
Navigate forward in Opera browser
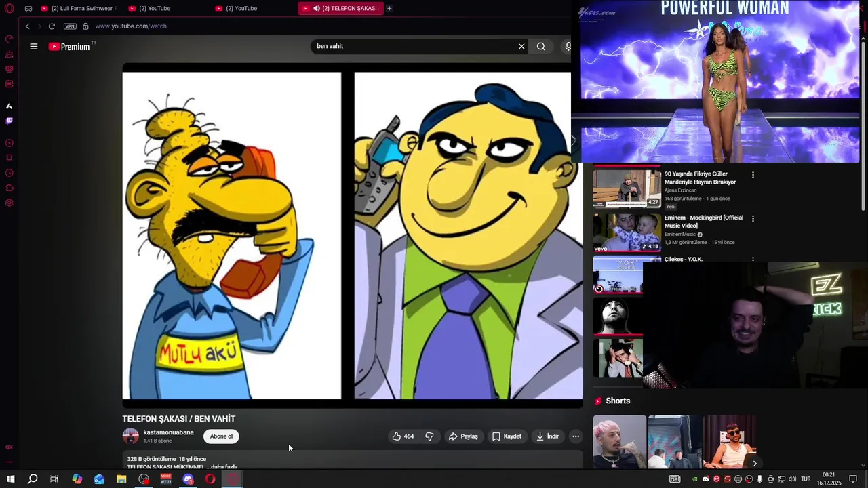click(x=39, y=26)
